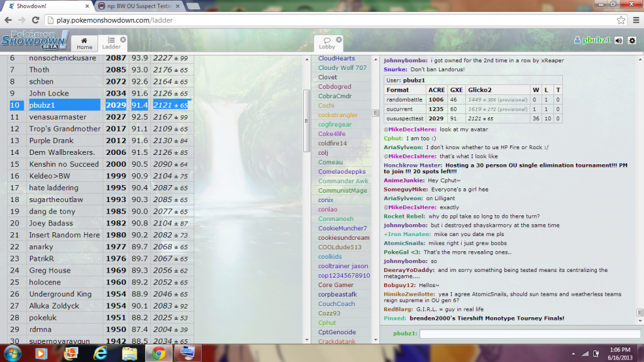Viewport: 644px width, 362px height.
Task: Click the GXE column header
Action: pos(457,90)
